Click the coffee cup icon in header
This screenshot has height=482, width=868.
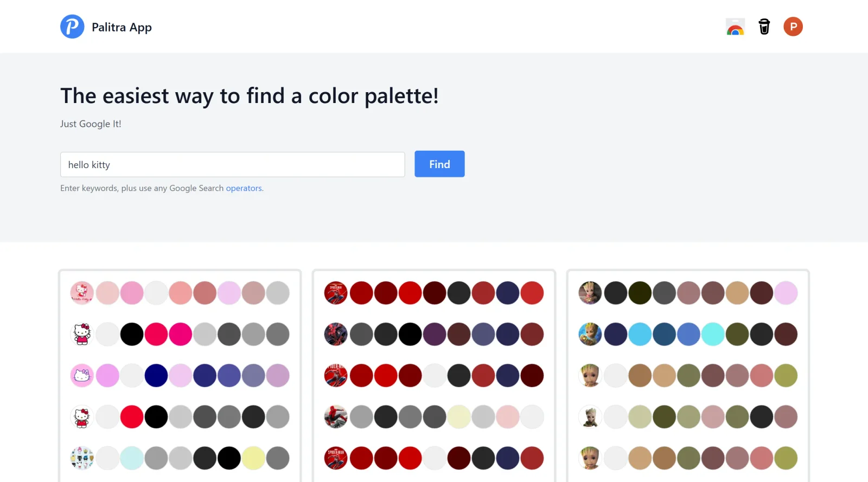pos(764,27)
